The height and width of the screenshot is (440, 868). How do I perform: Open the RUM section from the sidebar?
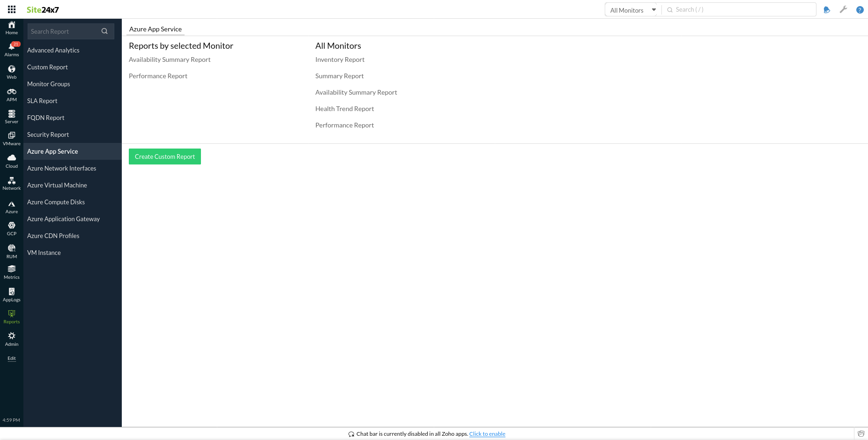(x=11, y=251)
